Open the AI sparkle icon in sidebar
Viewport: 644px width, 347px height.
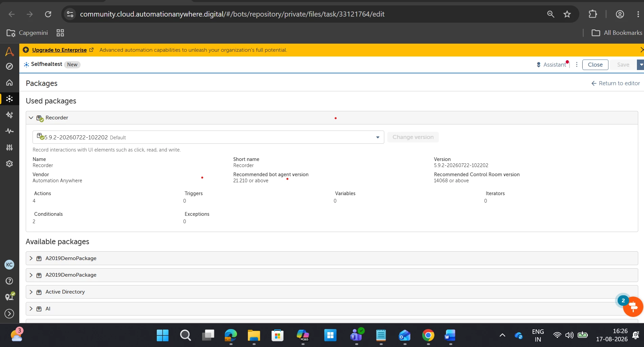pos(9,115)
